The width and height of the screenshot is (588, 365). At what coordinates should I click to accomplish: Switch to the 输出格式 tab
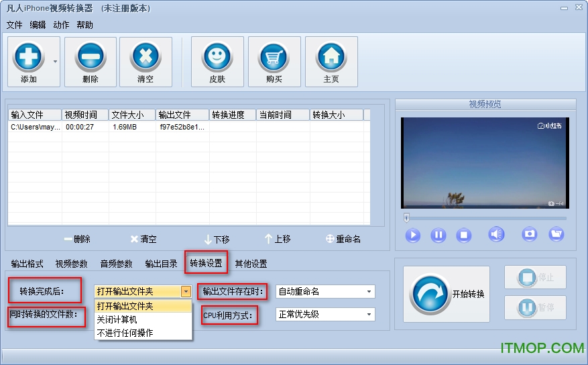click(27, 264)
